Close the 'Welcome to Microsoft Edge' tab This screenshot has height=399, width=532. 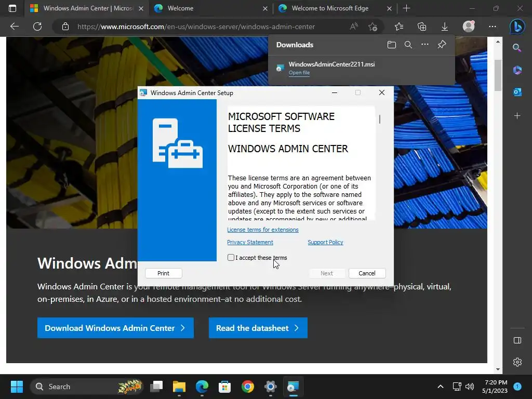point(390,8)
